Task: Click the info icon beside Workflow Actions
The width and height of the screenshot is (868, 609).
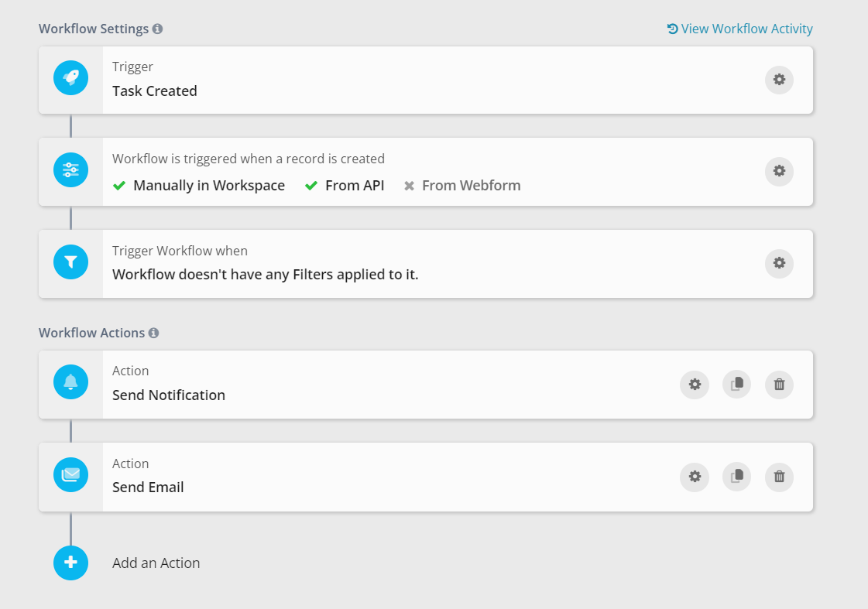Action: click(x=153, y=333)
